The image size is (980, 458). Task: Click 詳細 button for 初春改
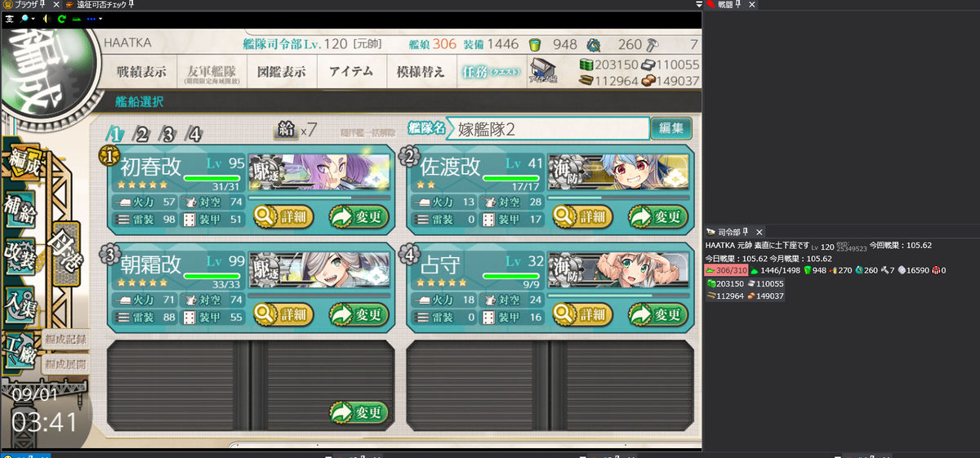coord(283,216)
